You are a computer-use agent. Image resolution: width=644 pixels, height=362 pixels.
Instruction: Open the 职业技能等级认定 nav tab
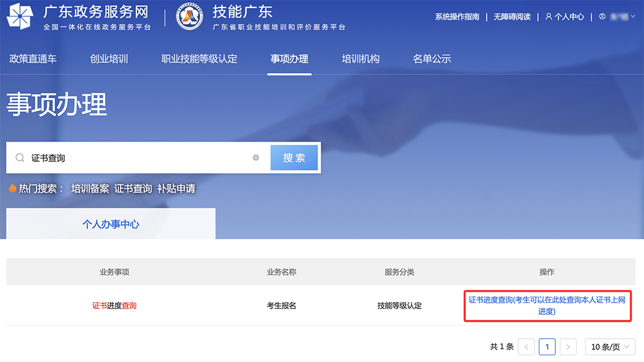point(199,59)
